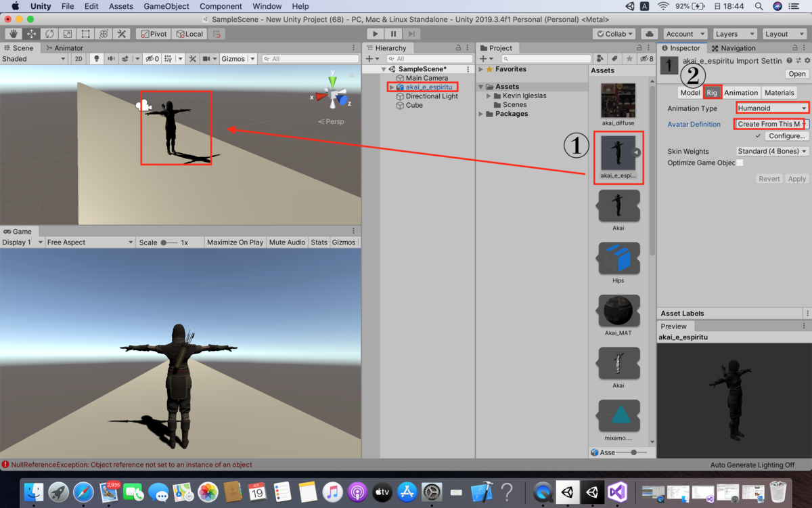Click Scene view search field
Image resolution: width=812 pixels, height=508 pixels.
point(310,59)
